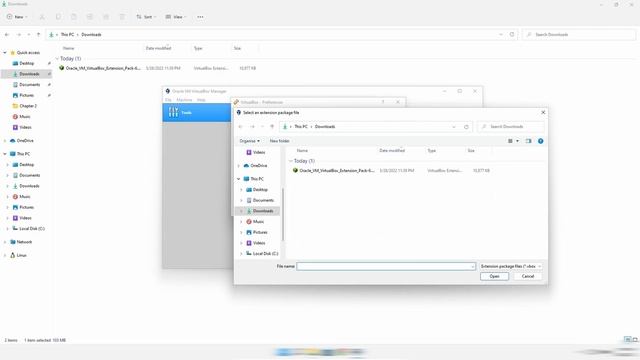The height and width of the screenshot is (360, 640).
Task: Collapse the Today group in Explorer
Action: click(x=57, y=59)
